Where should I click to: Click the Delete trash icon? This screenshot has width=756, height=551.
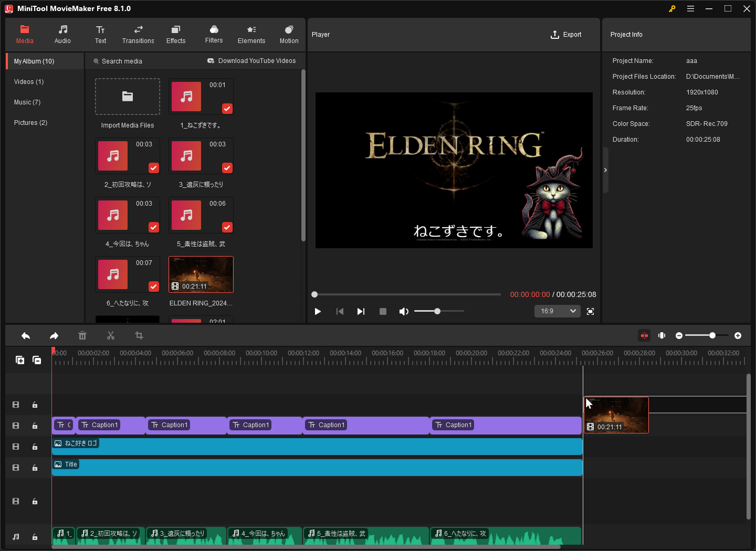(82, 336)
